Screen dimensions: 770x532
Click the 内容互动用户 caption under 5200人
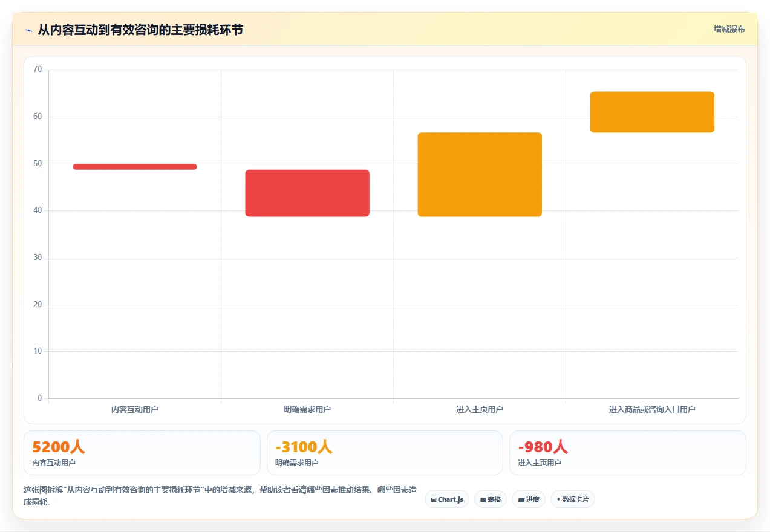[54, 463]
